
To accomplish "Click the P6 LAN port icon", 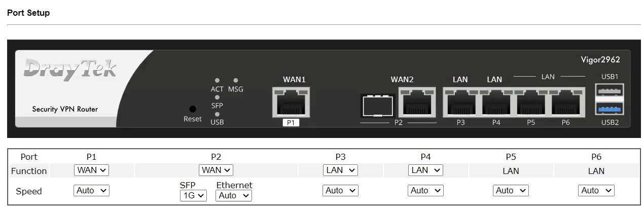I will 566,102.
